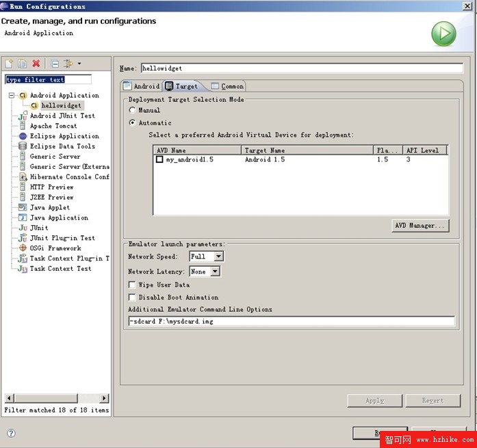Click the tree horizontal scrollbar thumb
The height and width of the screenshot is (448, 477).
click(46, 398)
